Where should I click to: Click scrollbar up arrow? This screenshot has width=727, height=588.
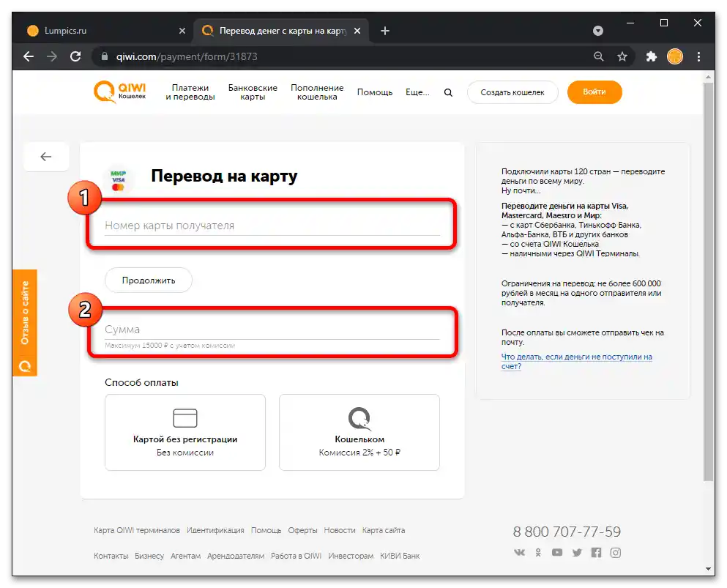tap(708, 76)
